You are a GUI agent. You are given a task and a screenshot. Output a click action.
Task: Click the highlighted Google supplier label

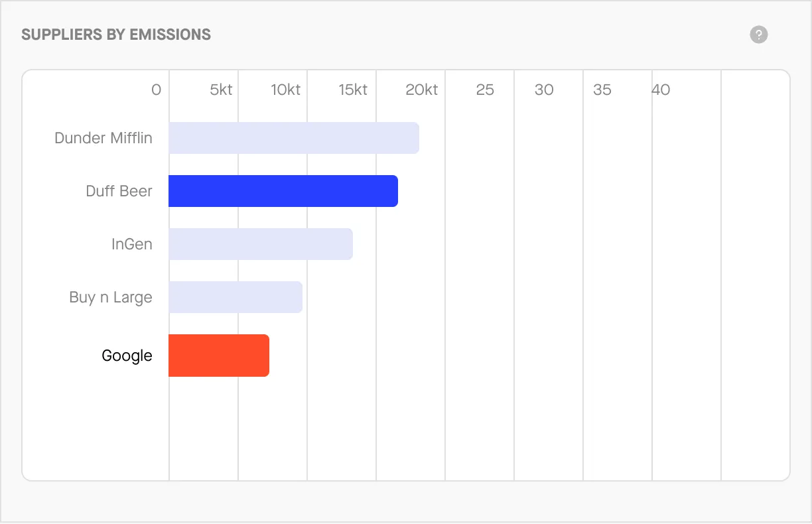(x=127, y=356)
